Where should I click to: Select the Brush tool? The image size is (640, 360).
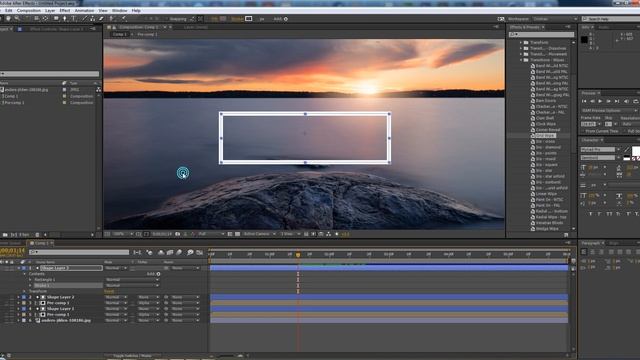[84, 19]
